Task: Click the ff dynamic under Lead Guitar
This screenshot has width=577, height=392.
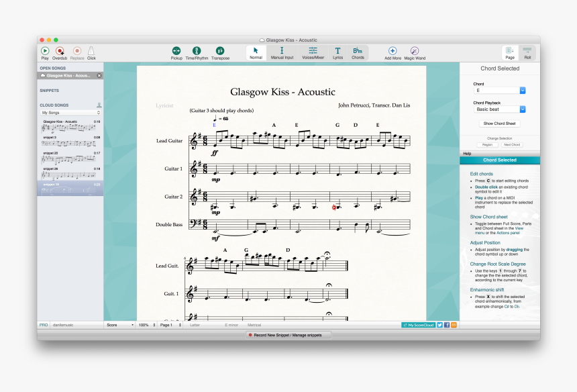Action: 215,153
